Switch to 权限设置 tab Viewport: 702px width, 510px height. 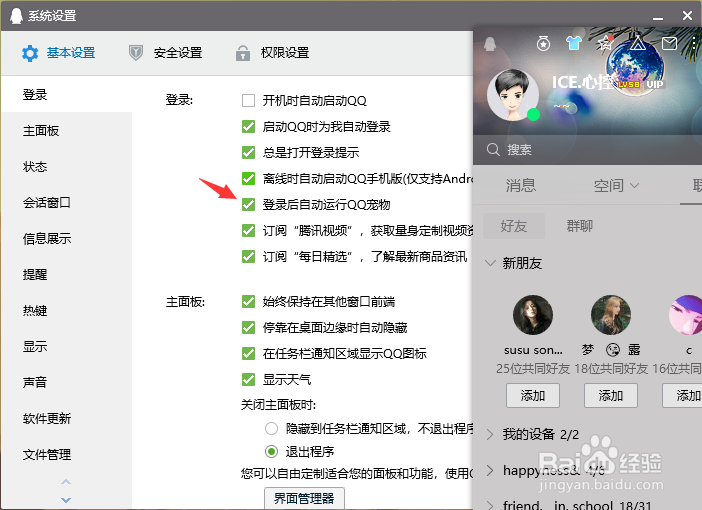[273, 53]
